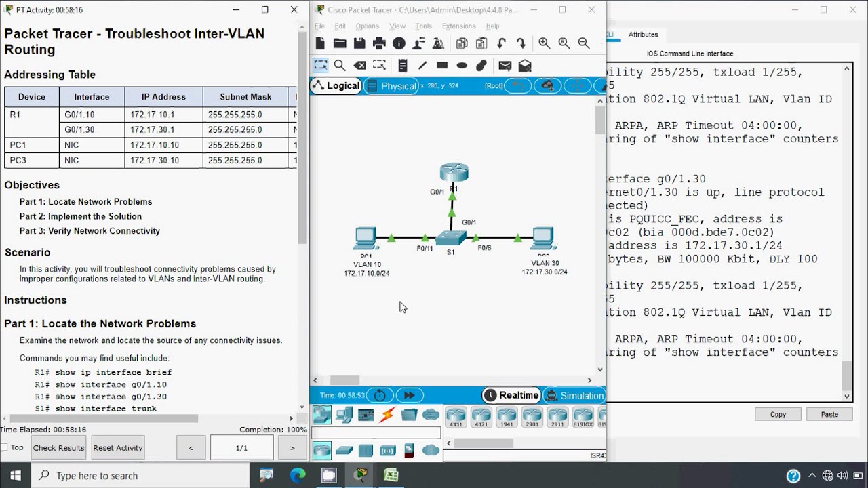
Task: Select switch S1 in the topology
Action: pyautogui.click(x=451, y=238)
